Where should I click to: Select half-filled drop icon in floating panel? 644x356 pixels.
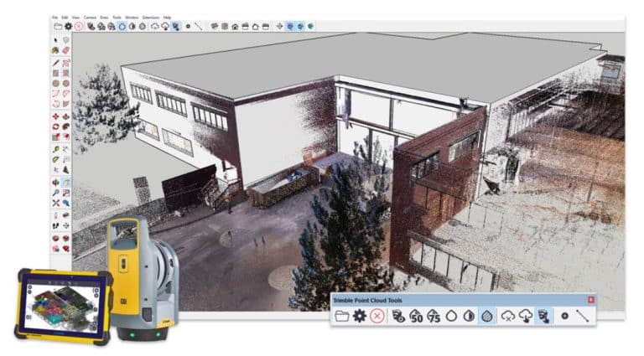(x=469, y=317)
